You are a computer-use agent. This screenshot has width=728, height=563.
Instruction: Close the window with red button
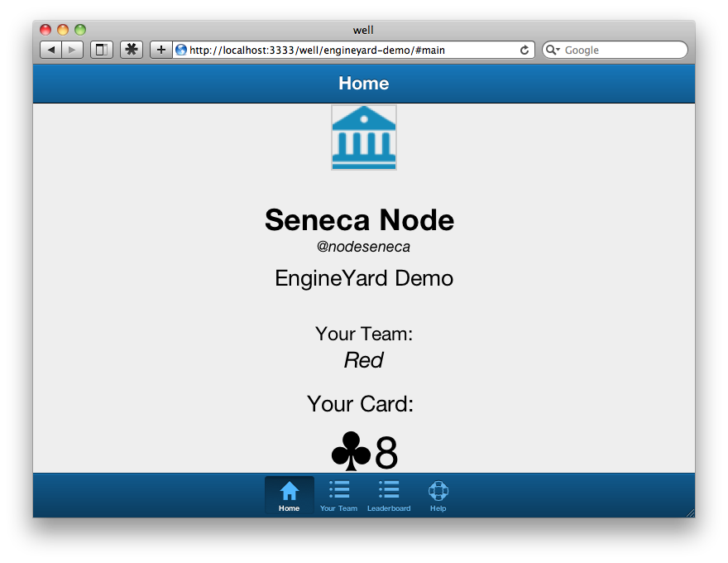tap(45, 30)
